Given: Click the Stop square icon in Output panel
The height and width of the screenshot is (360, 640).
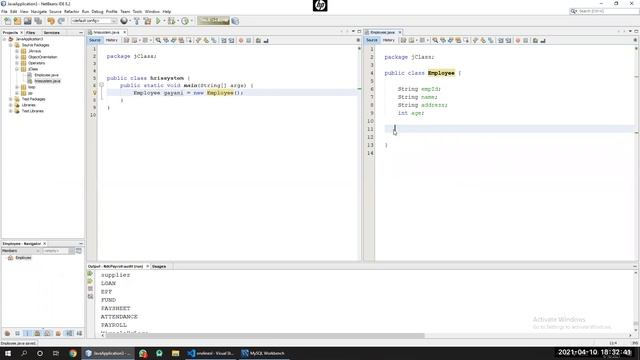Looking at the screenshot, I should pyautogui.click(x=90, y=289).
